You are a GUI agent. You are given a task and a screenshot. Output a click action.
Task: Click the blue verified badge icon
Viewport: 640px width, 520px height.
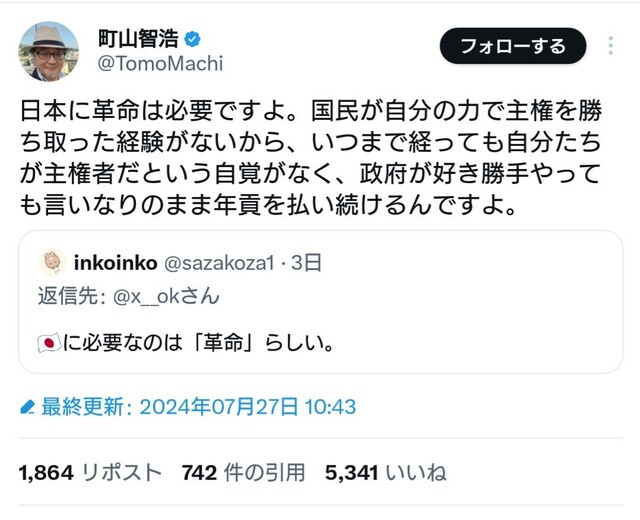click(192, 39)
